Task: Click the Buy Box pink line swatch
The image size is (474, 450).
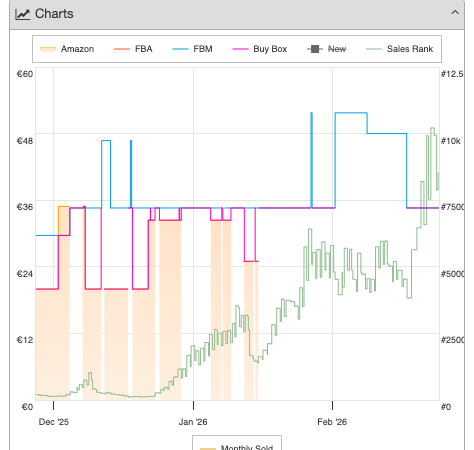Action: click(240, 49)
